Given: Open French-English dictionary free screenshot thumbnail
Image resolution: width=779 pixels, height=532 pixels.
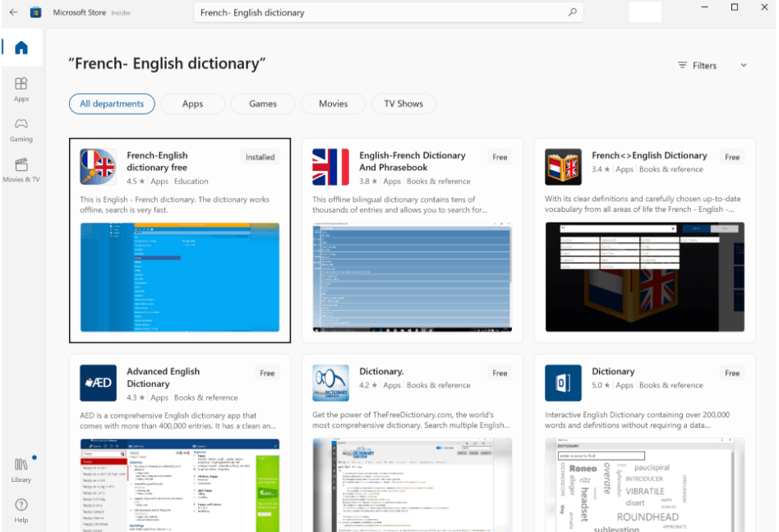Looking at the screenshot, I should pyautogui.click(x=180, y=277).
